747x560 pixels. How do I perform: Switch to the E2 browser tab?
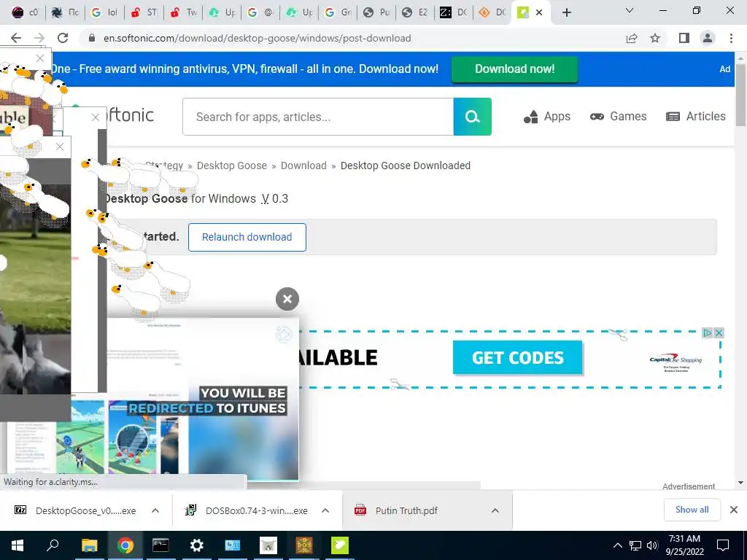pyautogui.click(x=415, y=12)
